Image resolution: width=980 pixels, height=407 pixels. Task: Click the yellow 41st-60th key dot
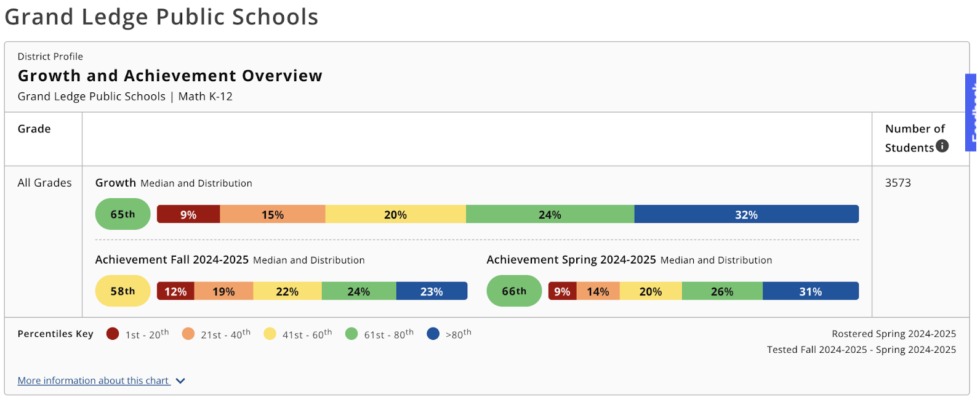point(270,334)
